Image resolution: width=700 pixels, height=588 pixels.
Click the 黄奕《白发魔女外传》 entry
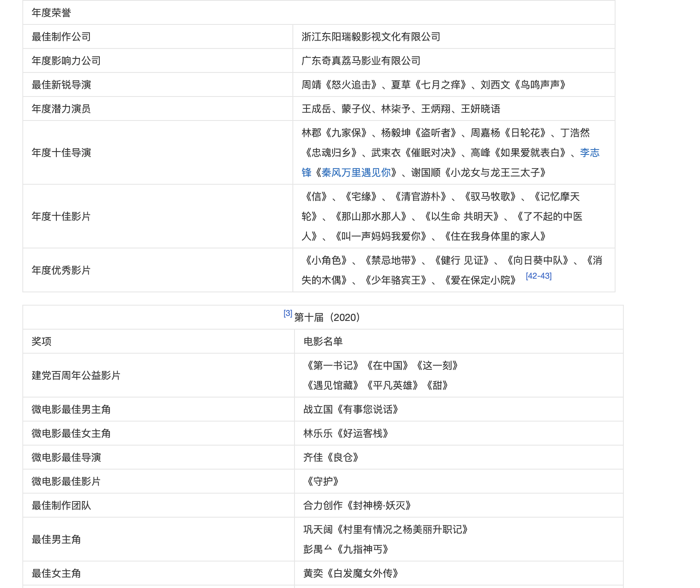tap(351, 574)
